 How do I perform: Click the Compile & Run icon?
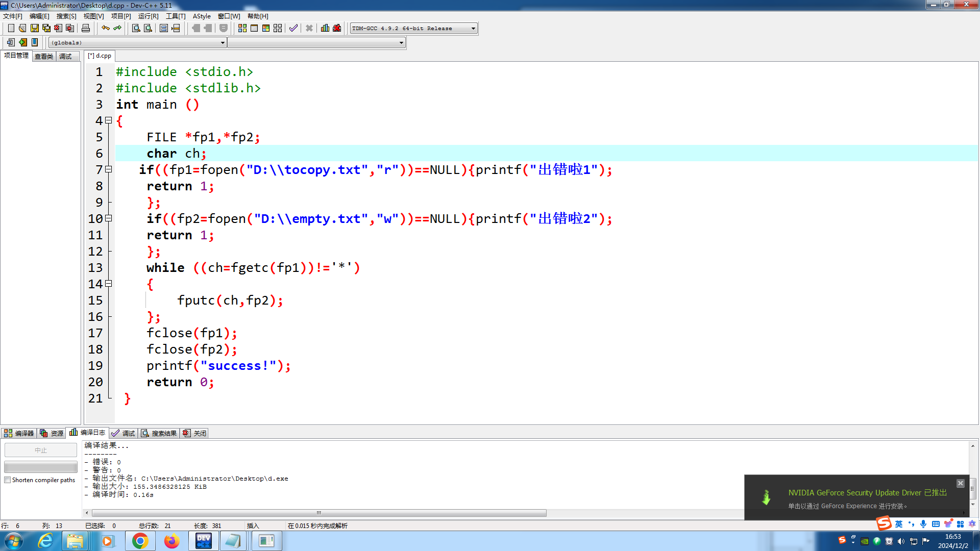[266, 28]
